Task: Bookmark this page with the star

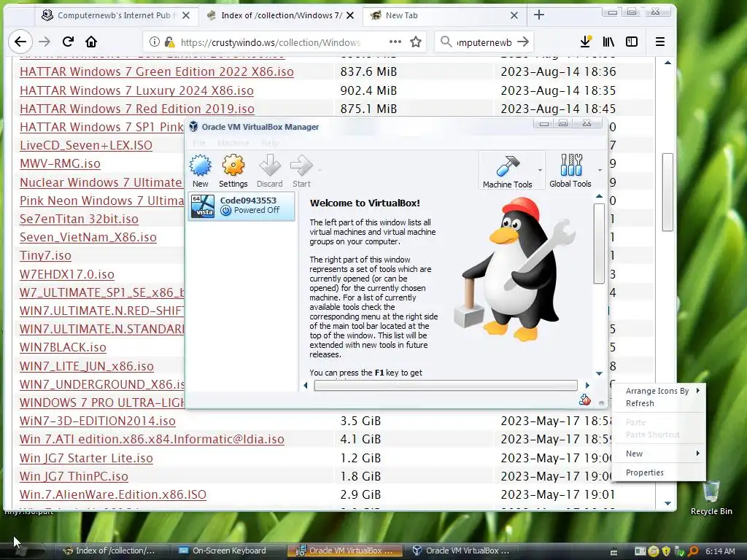Action: [416, 42]
